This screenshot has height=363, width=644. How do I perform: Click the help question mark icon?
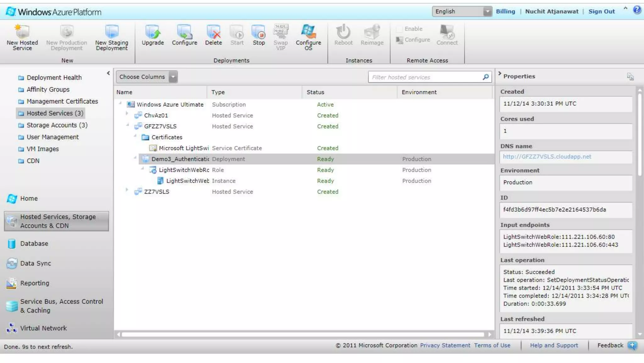pos(637,10)
